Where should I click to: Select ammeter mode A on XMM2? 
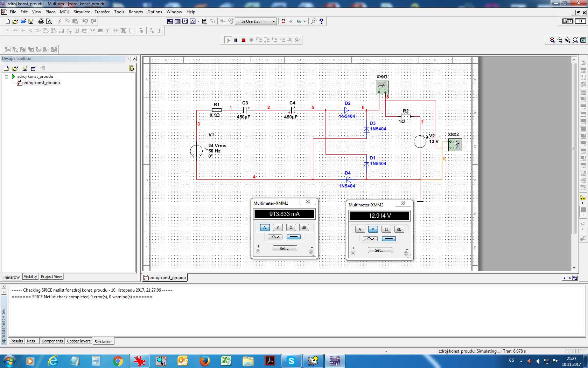(x=360, y=229)
